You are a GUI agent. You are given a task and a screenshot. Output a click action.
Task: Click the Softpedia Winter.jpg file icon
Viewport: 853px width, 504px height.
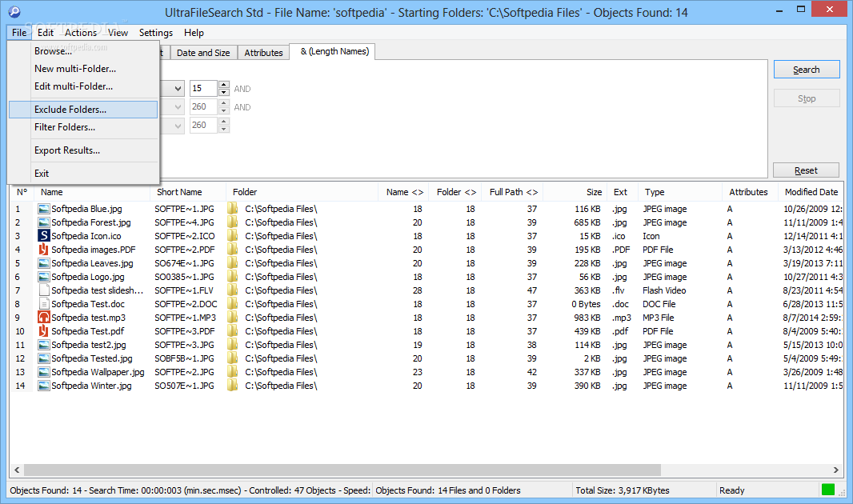point(43,386)
